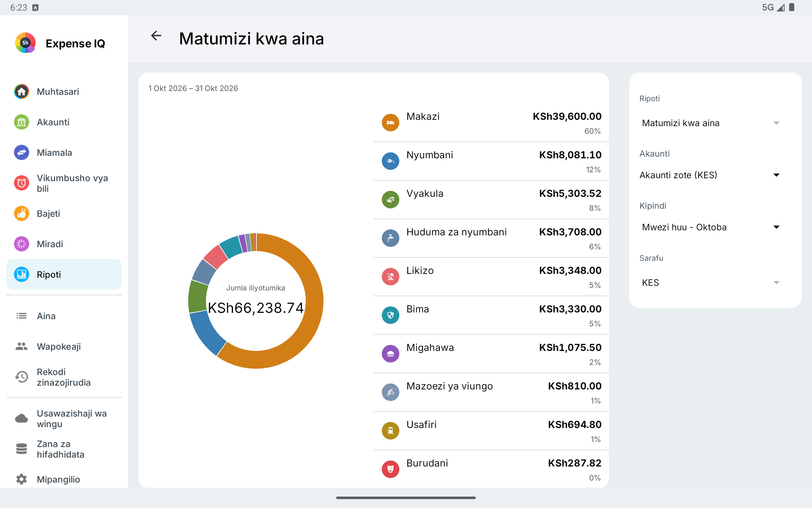Click the battery status icon
The width and height of the screenshot is (812, 508).
click(792, 7)
